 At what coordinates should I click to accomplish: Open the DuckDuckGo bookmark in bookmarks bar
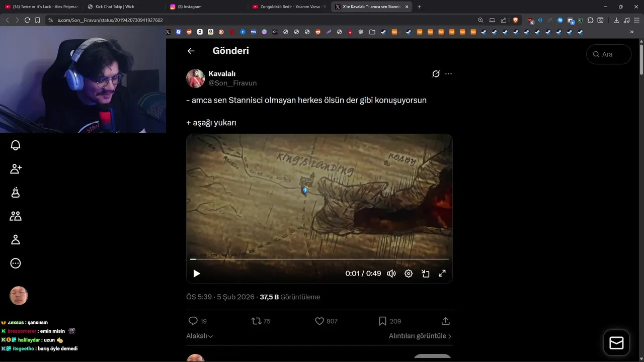(x=221, y=32)
